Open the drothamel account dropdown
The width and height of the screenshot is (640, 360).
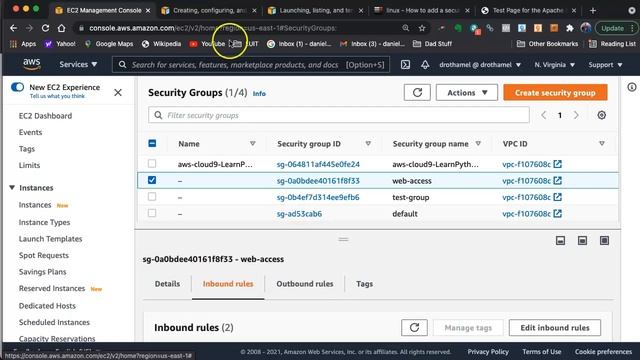480,64
